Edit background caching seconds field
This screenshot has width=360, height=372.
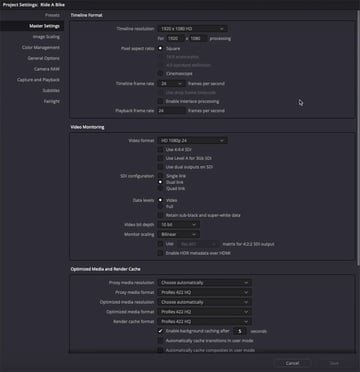pyautogui.click(x=240, y=331)
